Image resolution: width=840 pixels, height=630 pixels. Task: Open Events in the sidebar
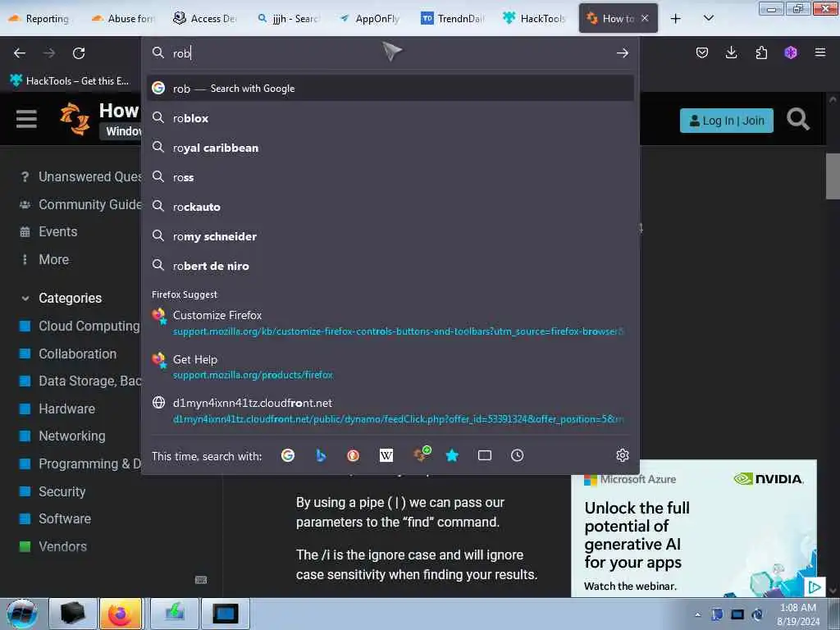[48, 231]
